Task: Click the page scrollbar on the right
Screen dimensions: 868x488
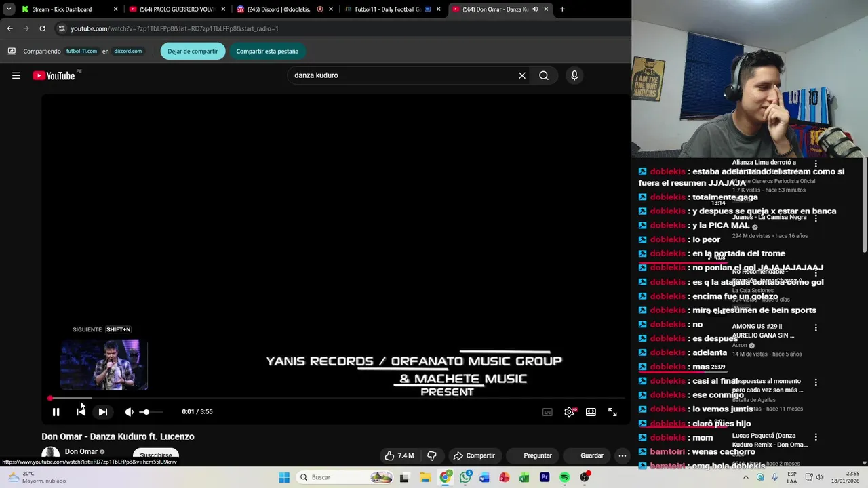Action: click(865, 203)
